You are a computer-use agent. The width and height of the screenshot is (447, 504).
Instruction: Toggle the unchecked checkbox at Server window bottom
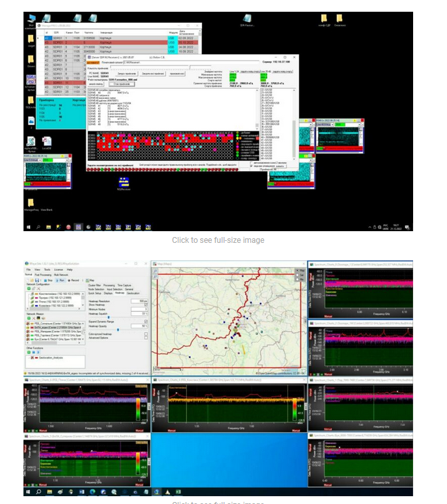(x=251, y=163)
